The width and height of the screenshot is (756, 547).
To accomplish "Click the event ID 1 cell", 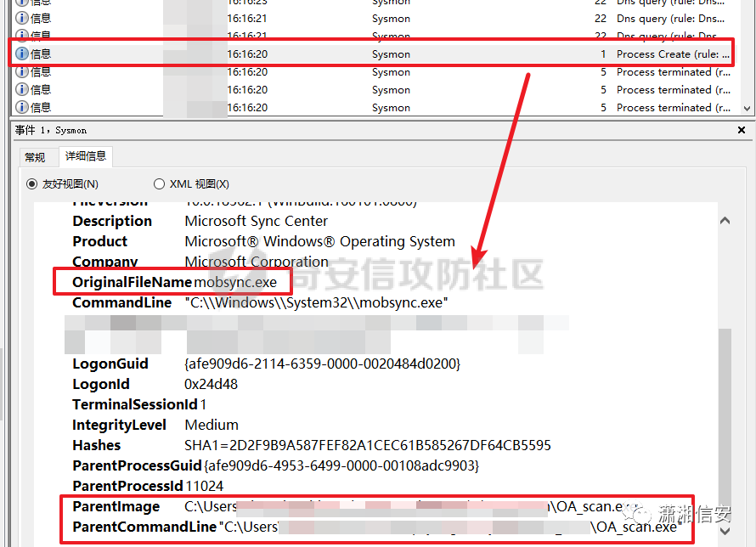I will pyautogui.click(x=603, y=54).
